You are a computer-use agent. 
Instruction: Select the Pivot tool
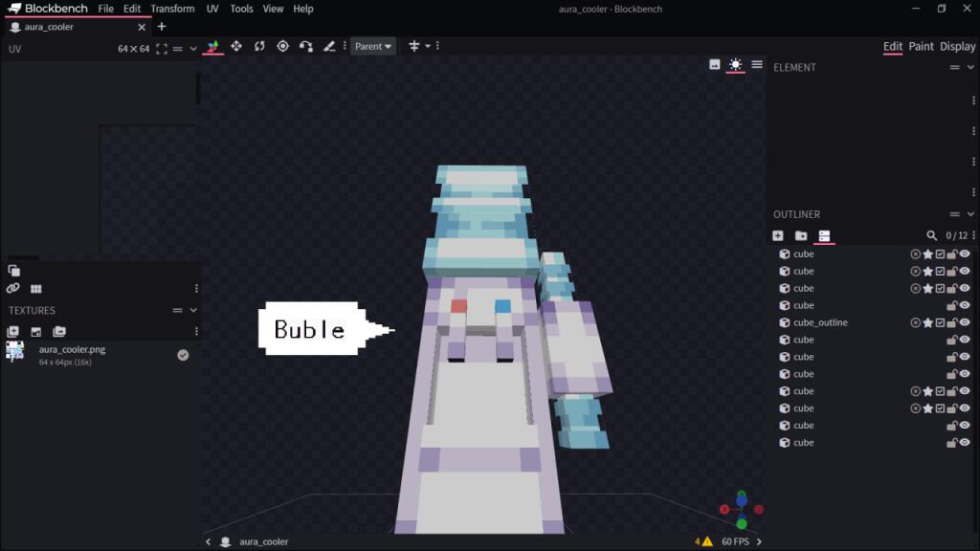[282, 46]
